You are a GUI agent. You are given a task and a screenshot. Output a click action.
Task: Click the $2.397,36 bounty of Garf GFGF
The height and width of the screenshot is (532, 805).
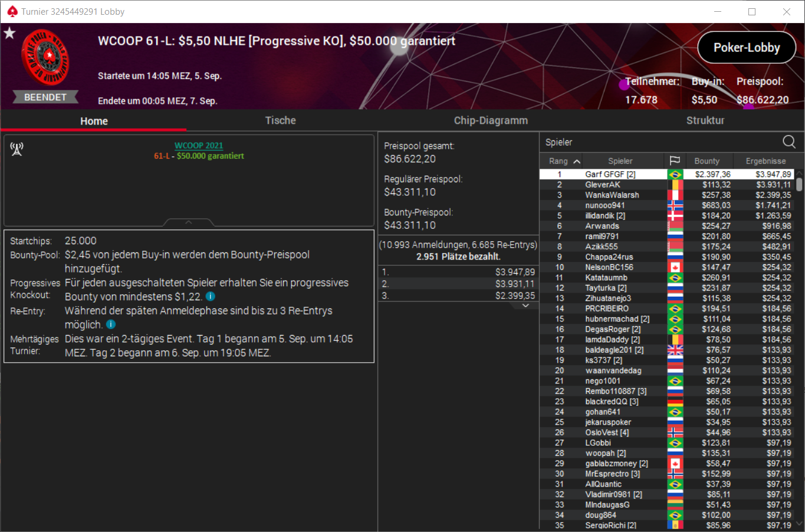pos(712,175)
